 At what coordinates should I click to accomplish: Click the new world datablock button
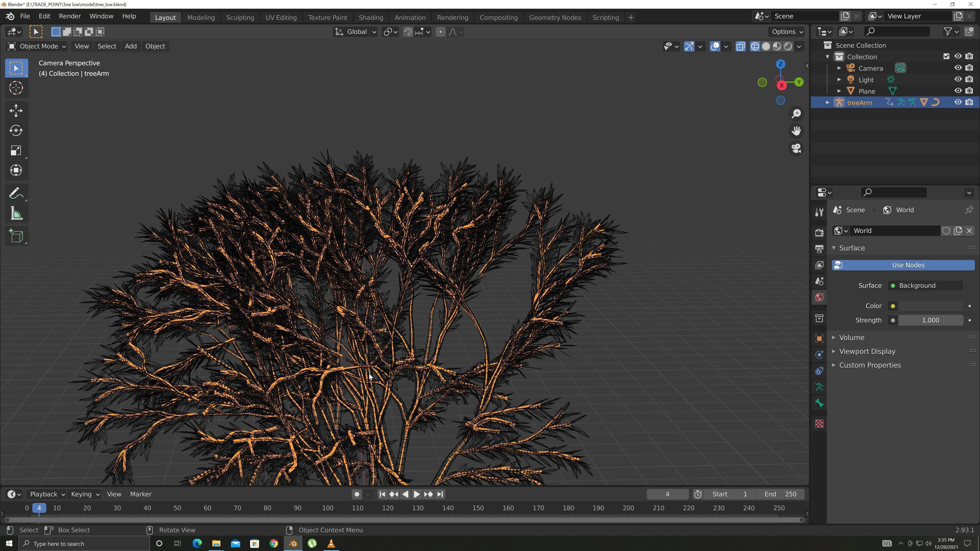tap(958, 231)
